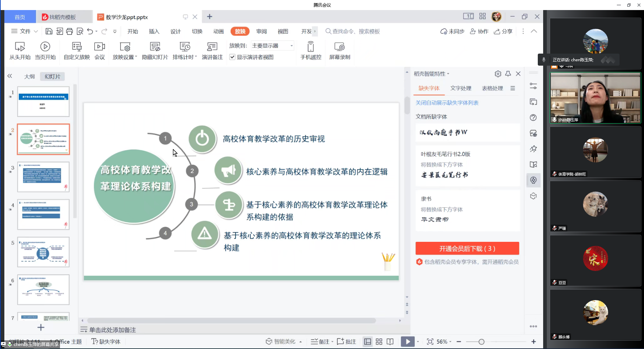Click the zoom slider handle in status bar
This screenshot has width=644, height=349.
pyautogui.click(x=481, y=342)
